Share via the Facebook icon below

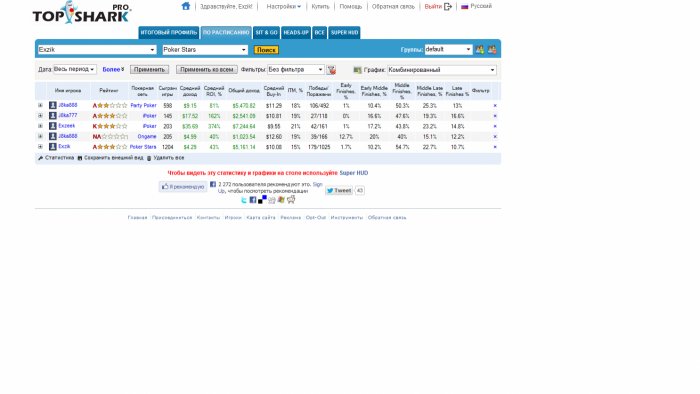253,200
